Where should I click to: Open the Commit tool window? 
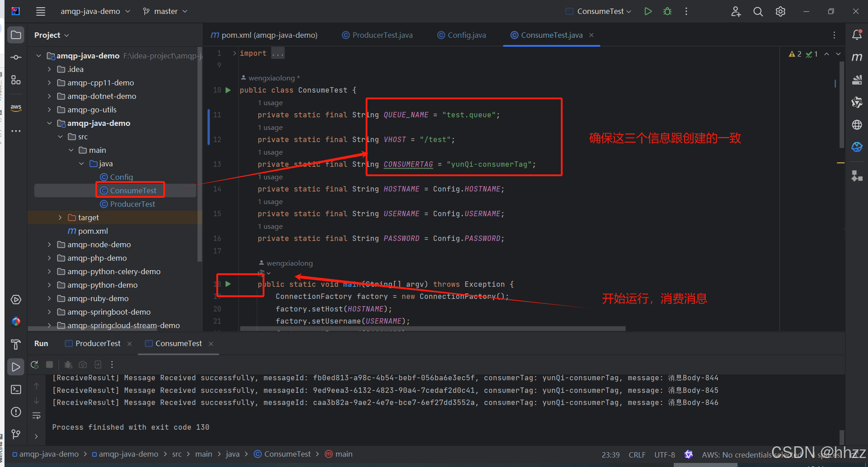(x=16, y=58)
